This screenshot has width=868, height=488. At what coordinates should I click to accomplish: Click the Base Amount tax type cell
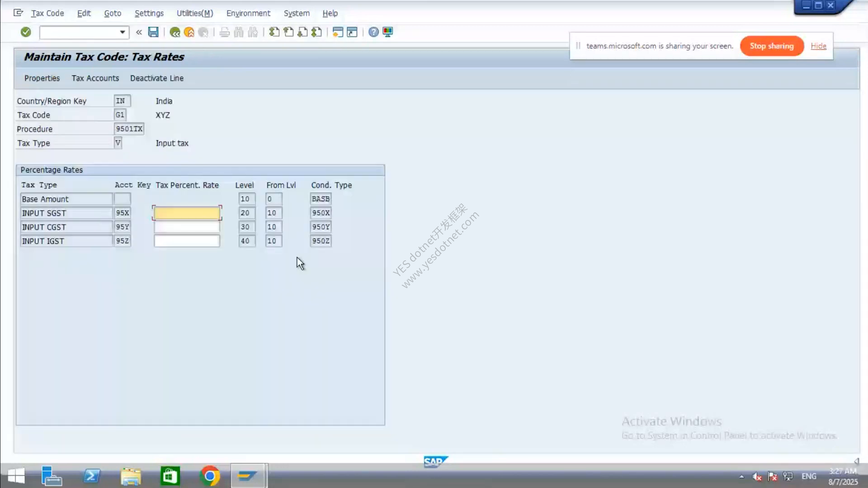pos(66,199)
